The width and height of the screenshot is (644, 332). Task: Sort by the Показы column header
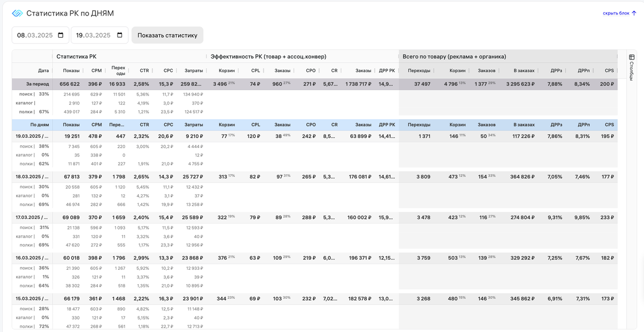(71, 71)
